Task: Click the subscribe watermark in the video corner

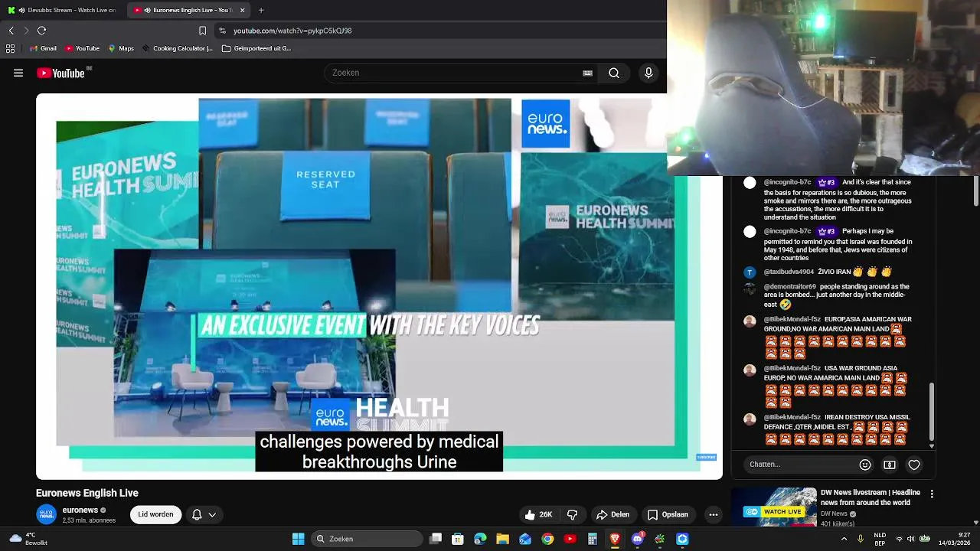Action: coord(706,458)
